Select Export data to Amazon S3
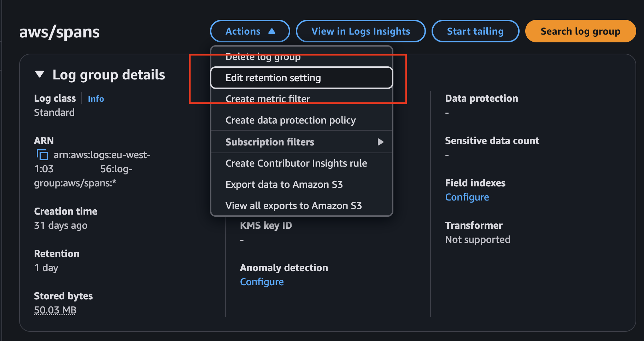 (284, 185)
